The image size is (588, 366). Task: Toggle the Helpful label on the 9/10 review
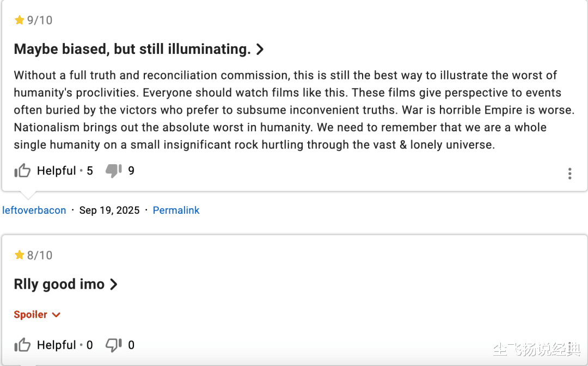click(56, 171)
